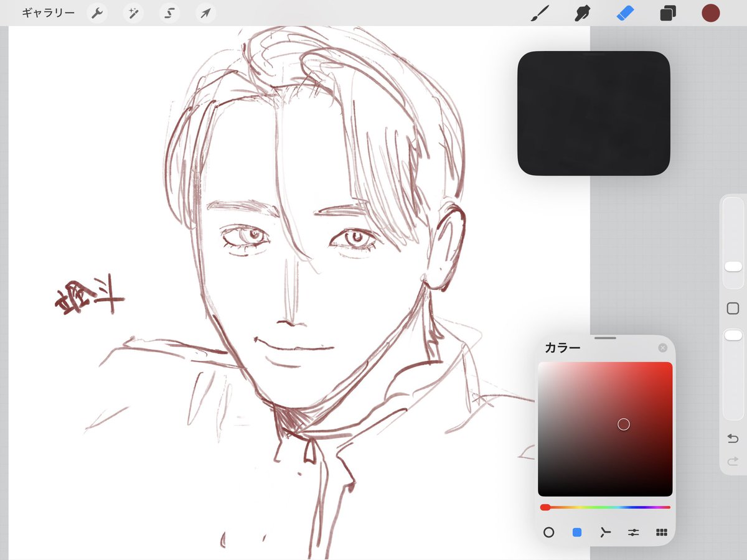Switch to color Value sliders tab
747x560 pixels.
coord(634,533)
